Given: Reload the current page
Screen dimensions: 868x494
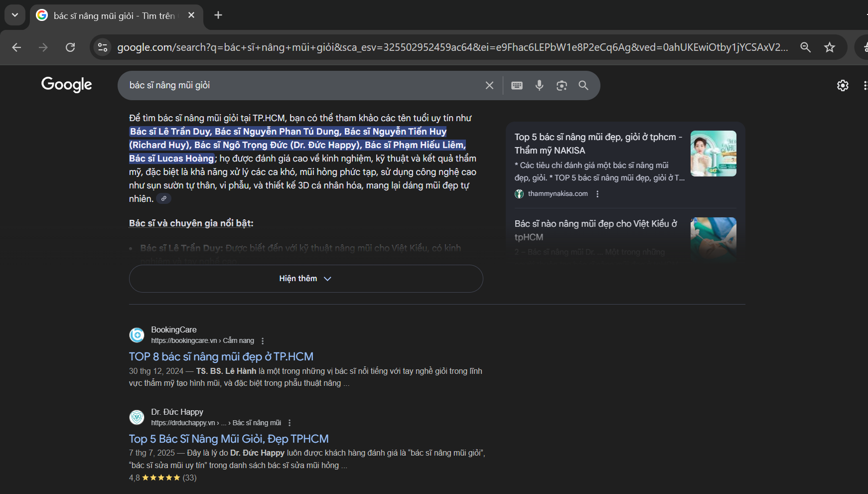Looking at the screenshot, I should [70, 47].
